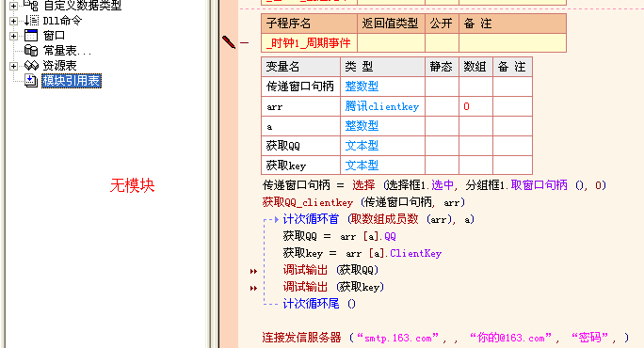Click the 模块引用表 icon in the tree
Screen dimensions: 644x348
point(31,81)
